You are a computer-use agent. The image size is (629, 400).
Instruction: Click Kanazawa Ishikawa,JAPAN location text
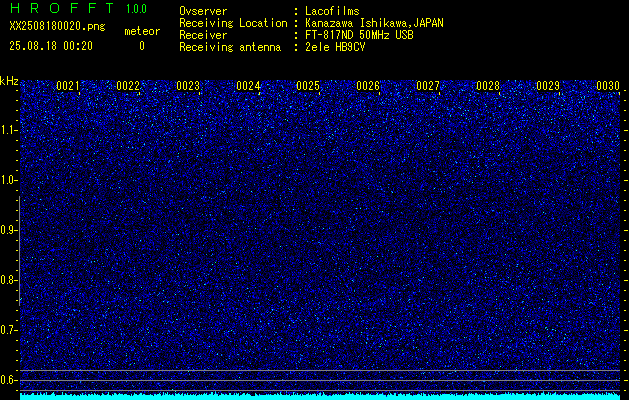(374, 23)
